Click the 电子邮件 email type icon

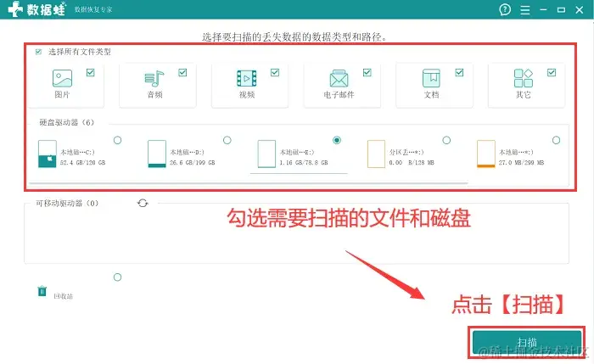click(x=339, y=78)
